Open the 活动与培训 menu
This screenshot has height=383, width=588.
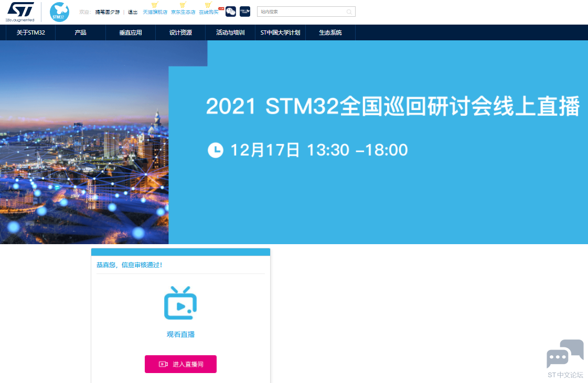(x=230, y=32)
